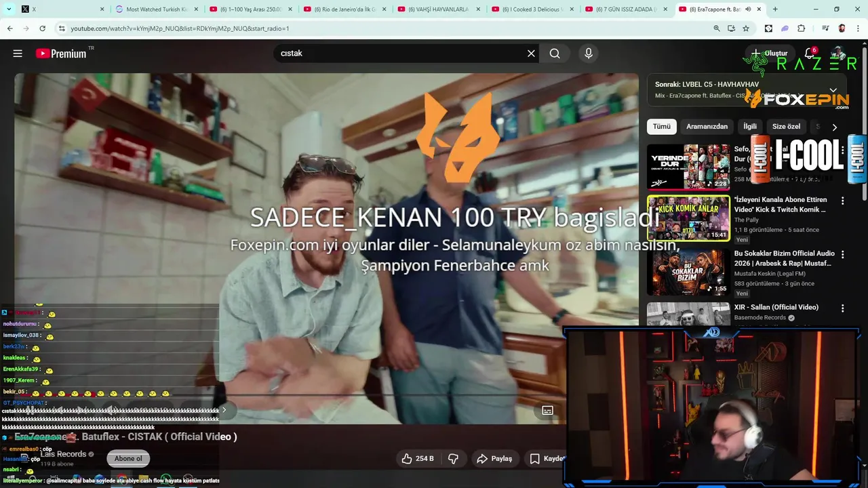Image resolution: width=868 pixels, height=488 pixels.
Task: Click the browser address bar URL
Action: (x=180, y=28)
